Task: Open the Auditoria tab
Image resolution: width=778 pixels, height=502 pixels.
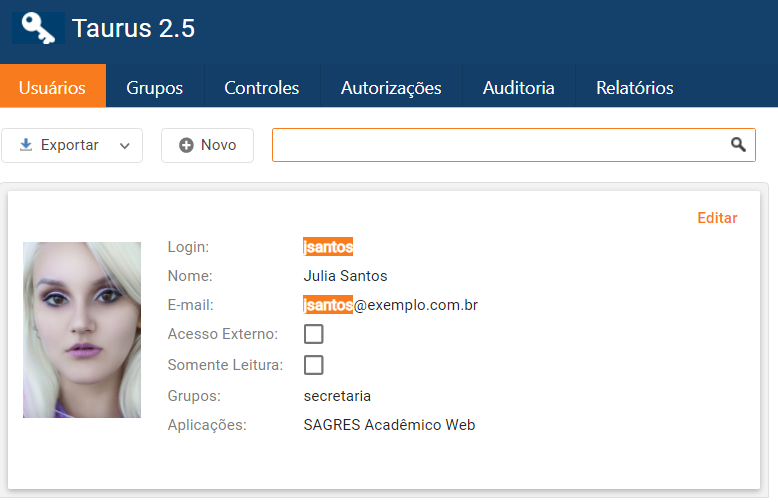Action: click(x=518, y=88)
